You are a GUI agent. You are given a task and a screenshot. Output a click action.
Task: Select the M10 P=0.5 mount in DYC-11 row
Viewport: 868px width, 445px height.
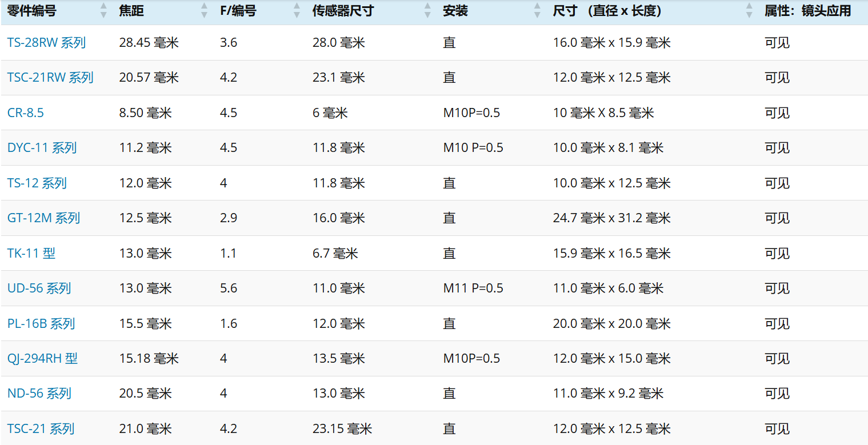[473, 147]
